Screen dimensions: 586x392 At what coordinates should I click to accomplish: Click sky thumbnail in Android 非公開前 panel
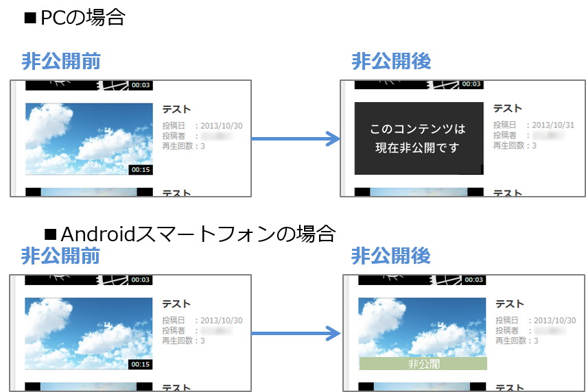coord(89,334)
